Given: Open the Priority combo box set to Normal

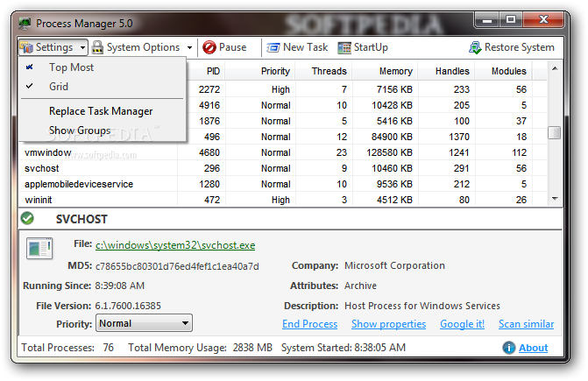Looking at the screenshot, I should [145, 323].
